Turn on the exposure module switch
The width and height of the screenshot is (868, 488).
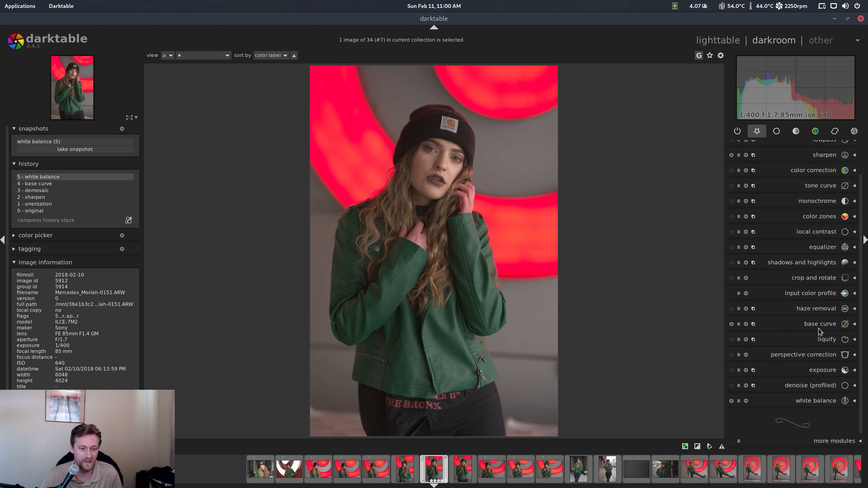point(731,370)
